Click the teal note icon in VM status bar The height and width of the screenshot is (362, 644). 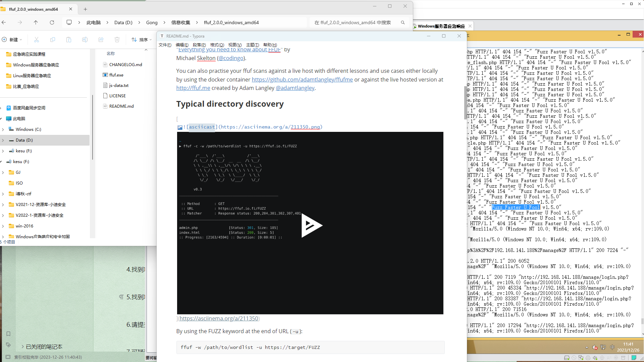coord(634,358)
